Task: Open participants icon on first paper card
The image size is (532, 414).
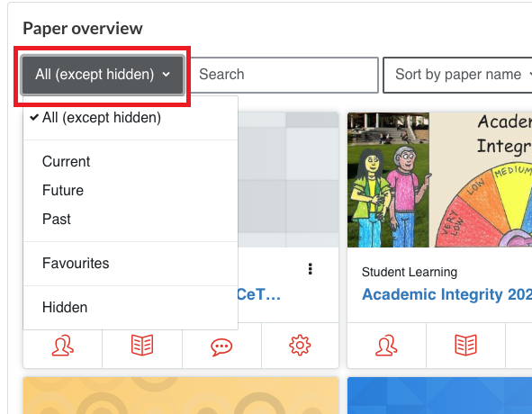Action: (63, 346)
